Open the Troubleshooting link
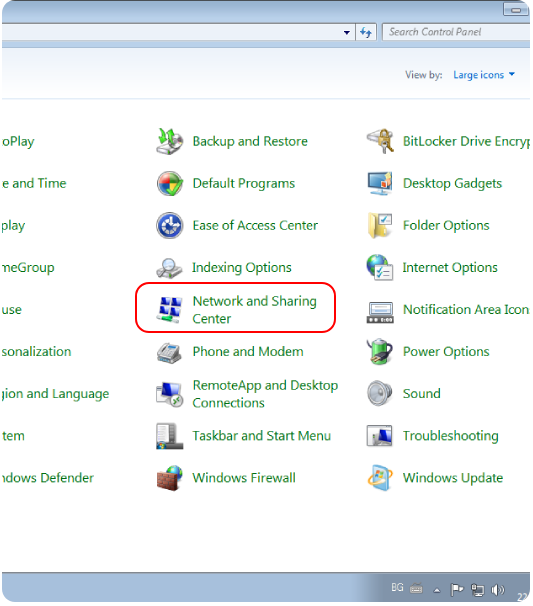 [x=451, y=436]
